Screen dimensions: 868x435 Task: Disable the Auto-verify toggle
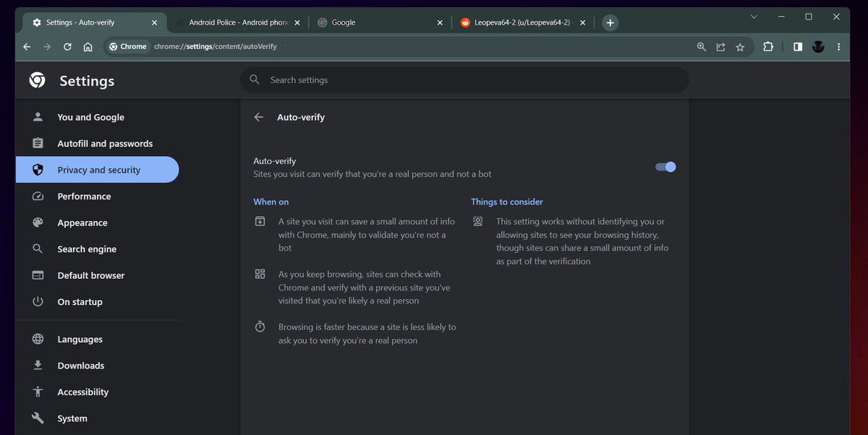pyautogui.click(x=665, y=166)
